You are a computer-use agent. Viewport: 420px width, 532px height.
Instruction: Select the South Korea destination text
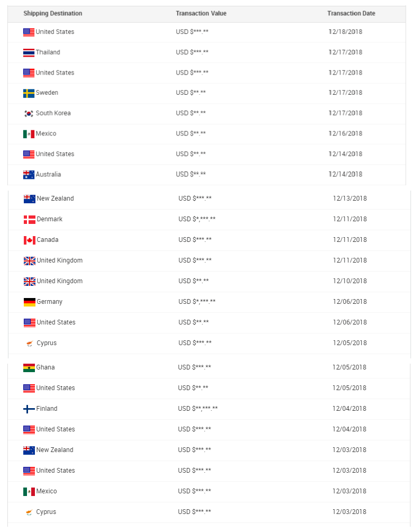coord(53,113)
